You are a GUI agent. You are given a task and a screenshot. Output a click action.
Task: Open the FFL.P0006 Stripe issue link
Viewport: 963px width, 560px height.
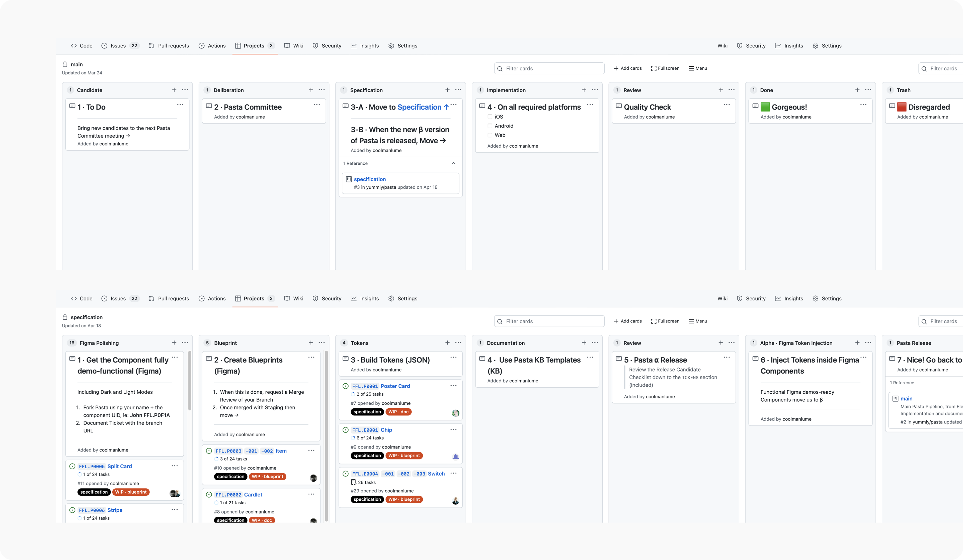100,510
